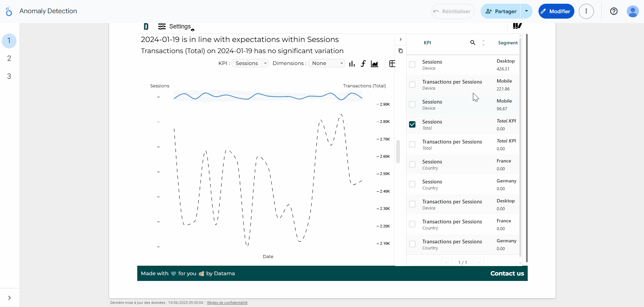Viewport: 644px width, 307px height.
Task: Open the Règles de confidentialité link
Action: point(227,303)
